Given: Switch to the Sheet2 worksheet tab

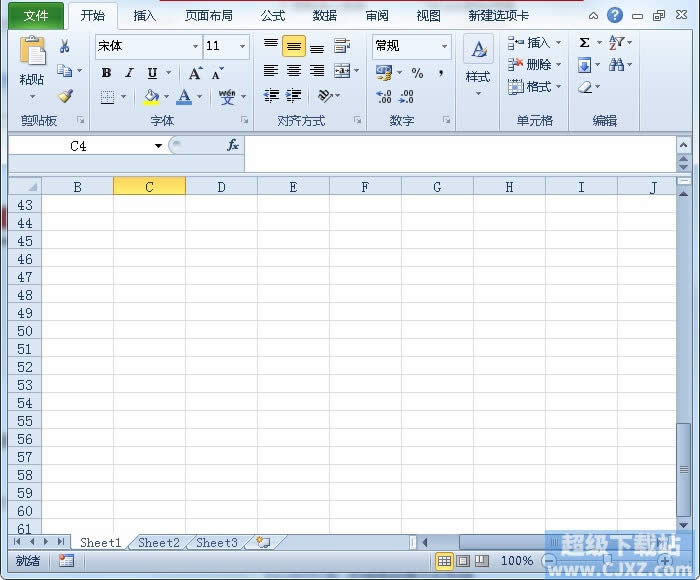Looking at the screenshot, I should [159, 543].
